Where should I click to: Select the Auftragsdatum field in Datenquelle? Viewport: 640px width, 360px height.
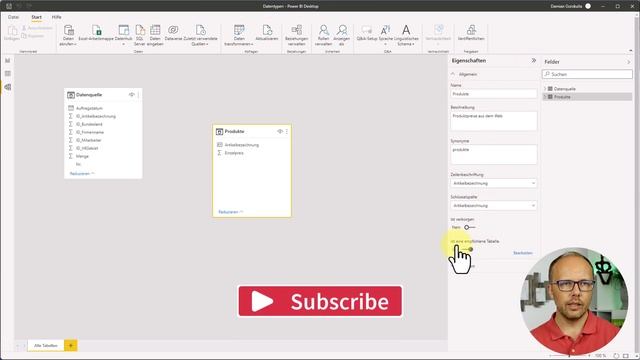(89, 108)
